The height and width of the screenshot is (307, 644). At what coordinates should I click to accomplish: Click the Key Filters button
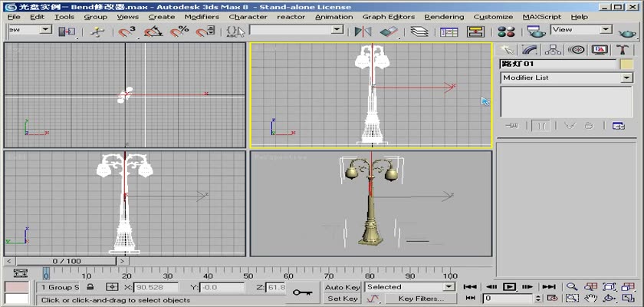[x=420, y=299]
